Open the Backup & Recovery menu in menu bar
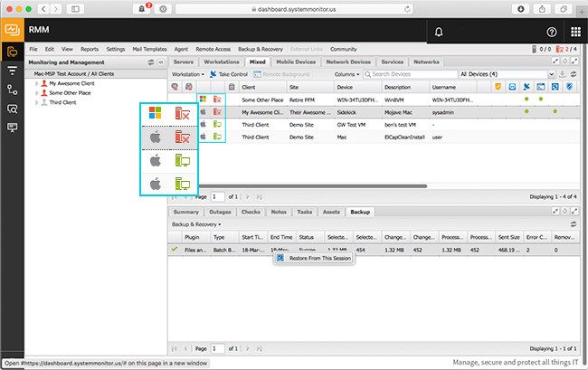Screen dimensions: 588x370 (261, 49)
